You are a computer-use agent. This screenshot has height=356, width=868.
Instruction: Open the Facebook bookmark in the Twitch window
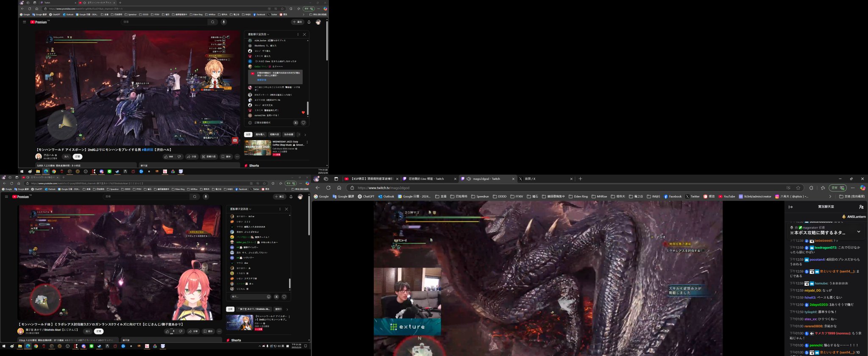pyautogui.click(x=673, y=196)
